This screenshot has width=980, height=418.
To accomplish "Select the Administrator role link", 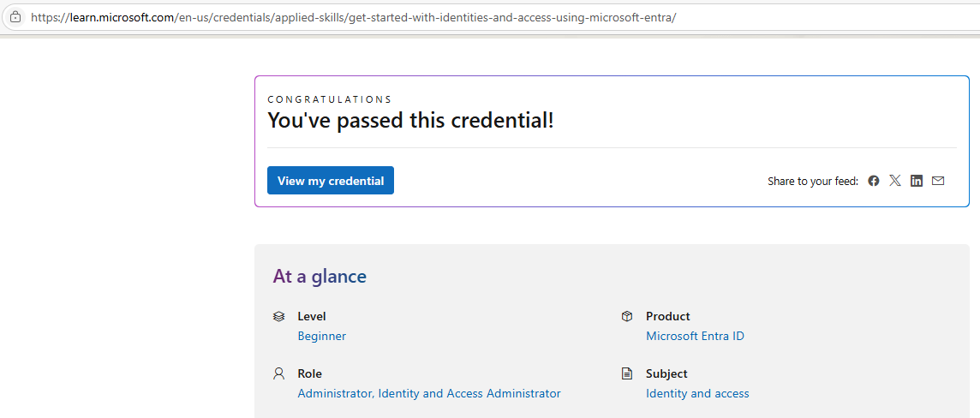I will pyautogui.click(x=335, y=394).
